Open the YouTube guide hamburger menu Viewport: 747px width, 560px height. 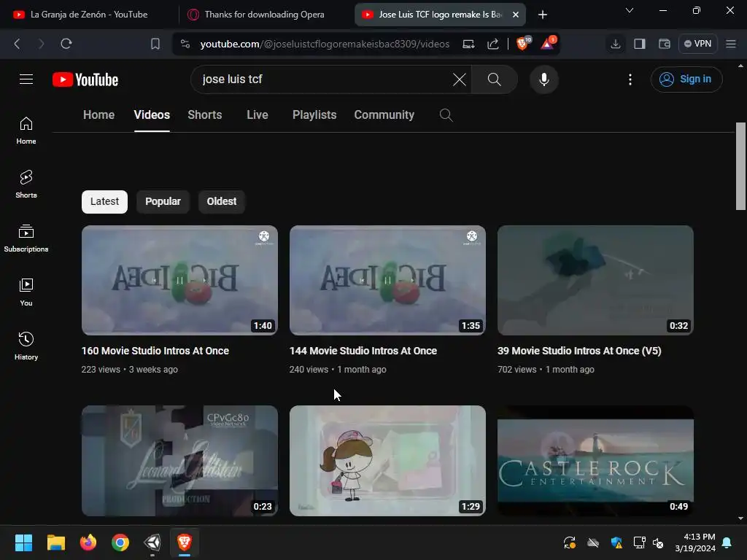point(26,79)
